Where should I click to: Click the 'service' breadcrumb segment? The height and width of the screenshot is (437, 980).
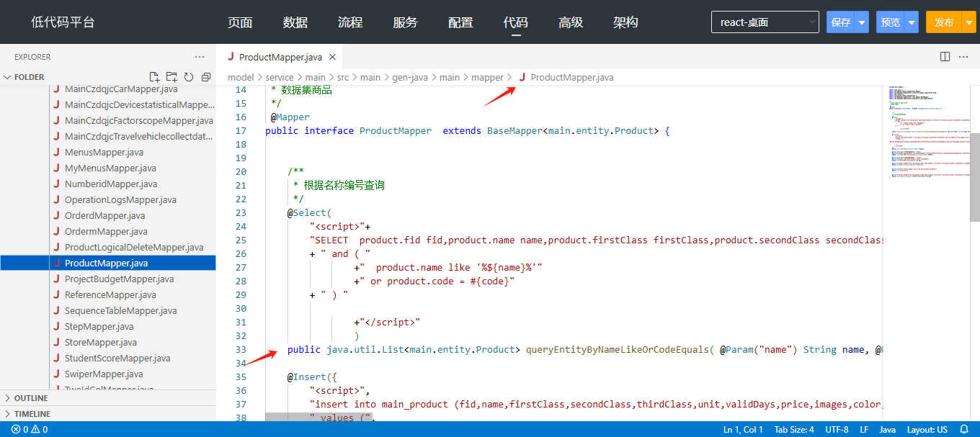(280, 78)
